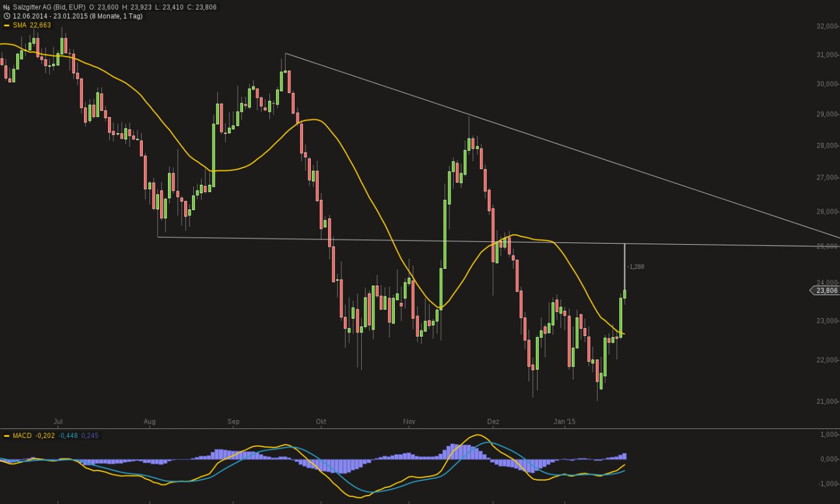The width and height of the screenshot is (840, 504).
Task: Click the MACD axis label 0,000
Action: [x=828, y=459]
